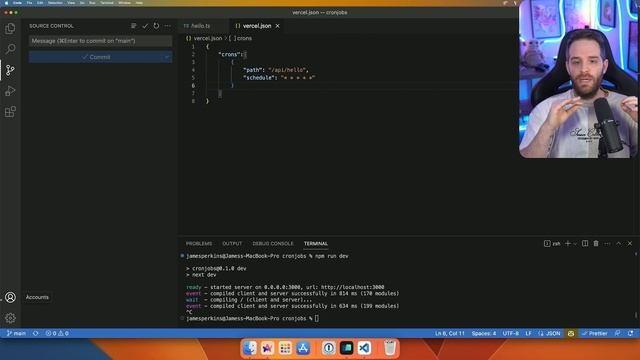Image resolution: width=640 pixels, height=360 pixels.
Task: Click the "schedule" key in the editor
Action: click(259, 78)
